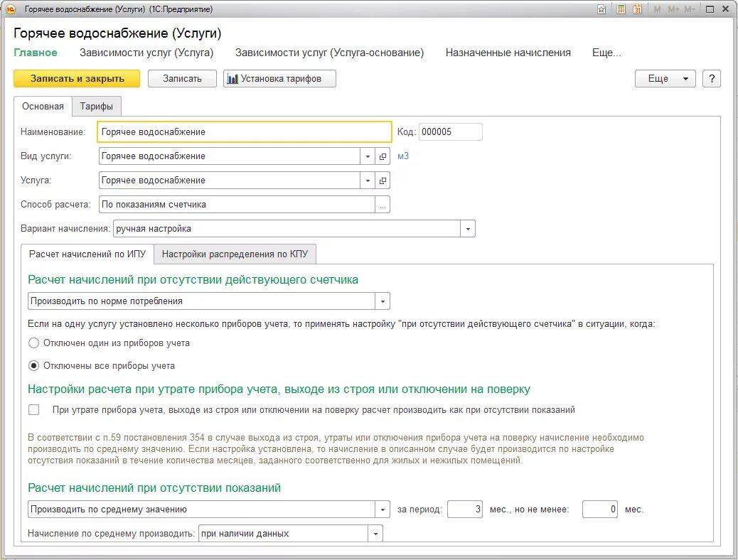Maximize the window via title bar square
Viewport: 738px width, 560px height.
click(710, 9)
